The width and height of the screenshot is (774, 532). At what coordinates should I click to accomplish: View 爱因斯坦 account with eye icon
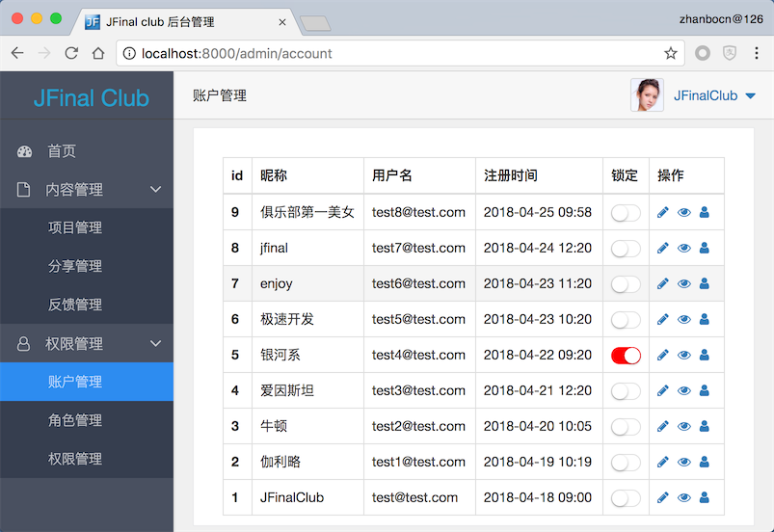(x=683, y=390)
